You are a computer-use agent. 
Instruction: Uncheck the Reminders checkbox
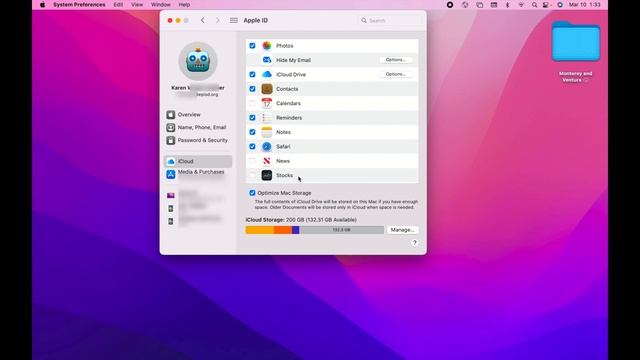pyautogui.click(x=252, y=118)
